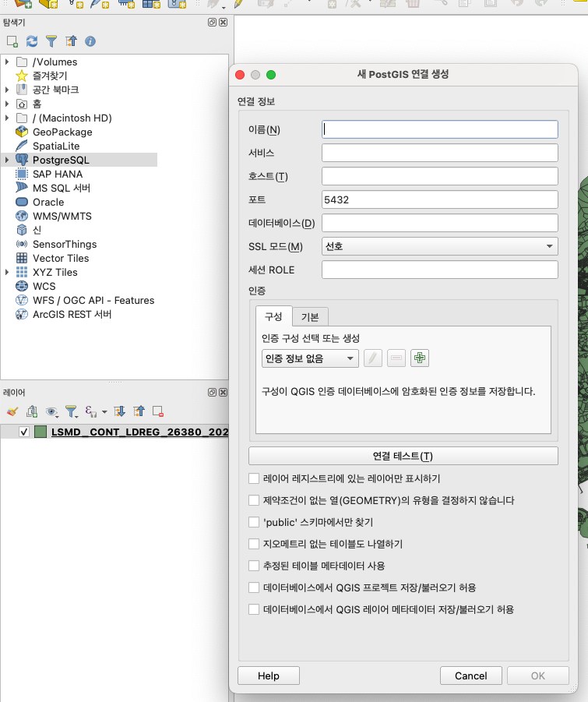The image size is (588, 702).
Task: Click Remove Layer icon in Layers panel
Action: tap(158, 411)
